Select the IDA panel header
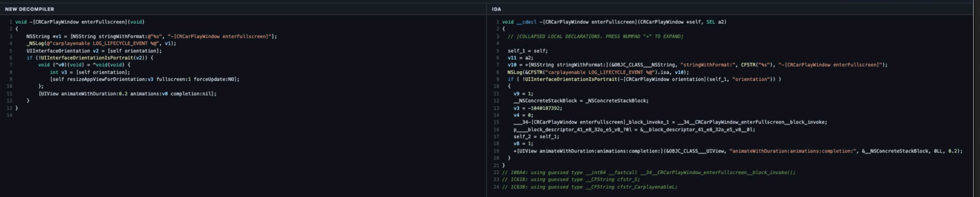 pyautogui.click(x=496, y=9)
